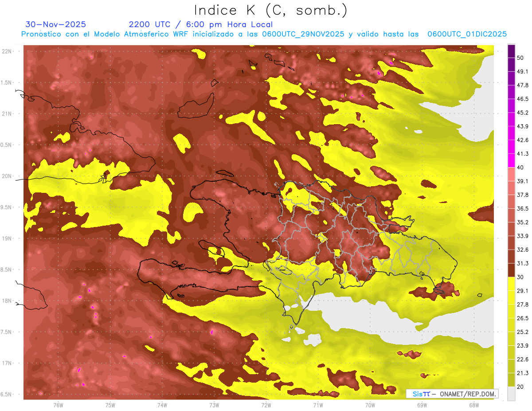Select the 69W longitude axis label
The width and height of the screenshot is (532, 411).
tap(422, 405)
